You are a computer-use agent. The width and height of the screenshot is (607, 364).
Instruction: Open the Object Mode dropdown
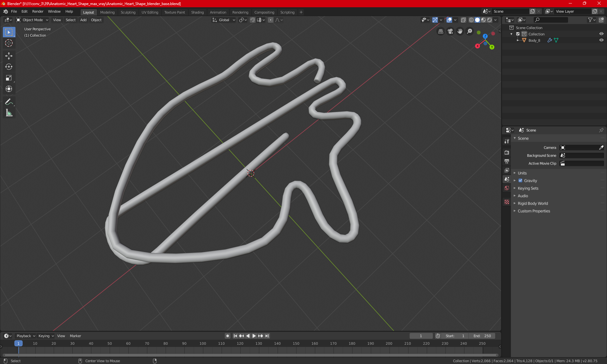(x=32, y=20)
